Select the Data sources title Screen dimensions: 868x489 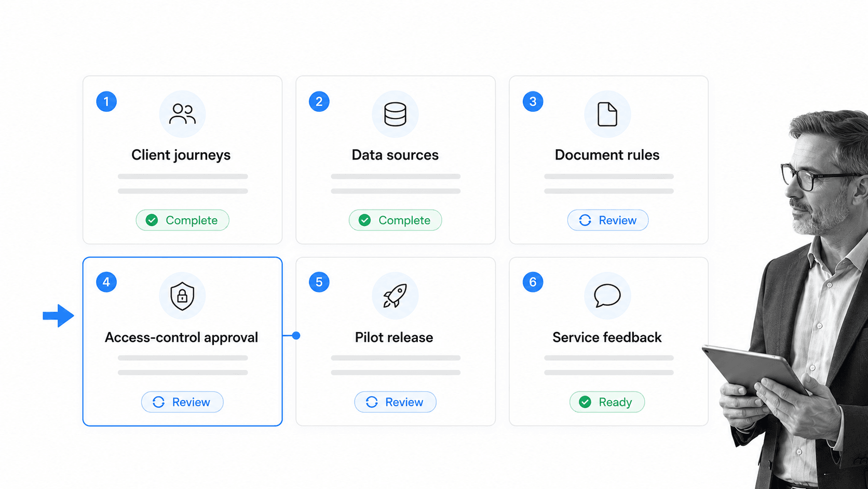[395, 155]
